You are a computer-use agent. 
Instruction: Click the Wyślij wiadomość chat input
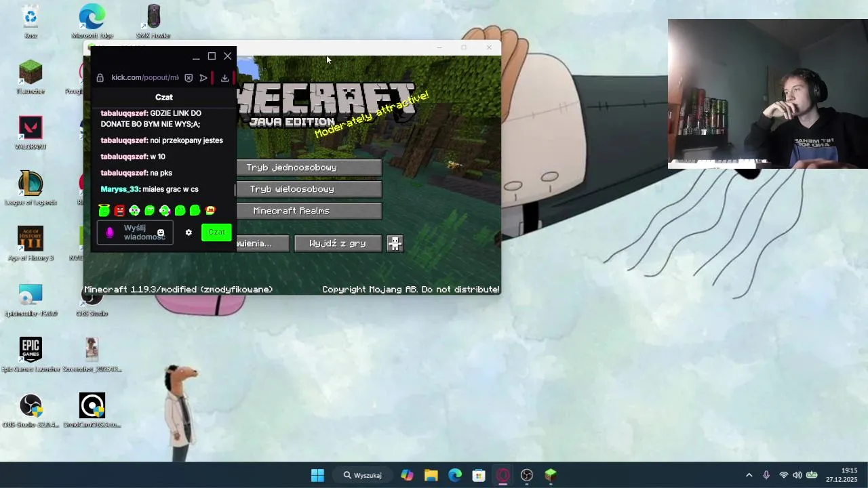[135, 232]
